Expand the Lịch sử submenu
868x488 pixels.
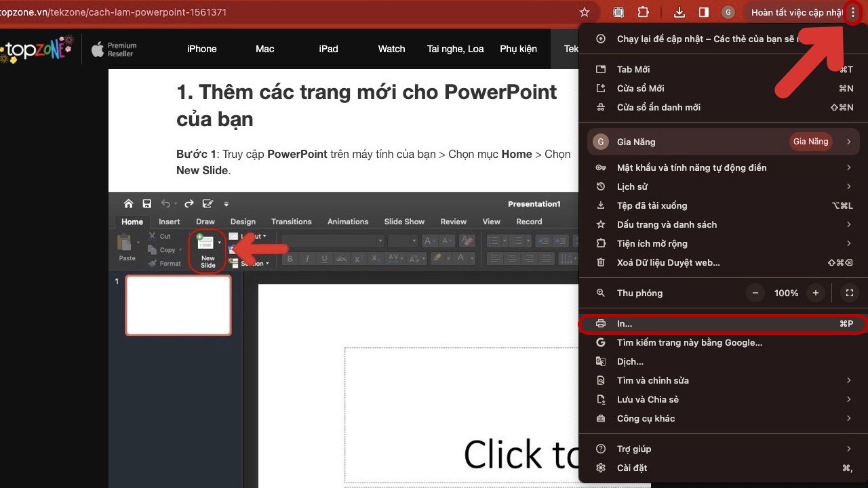point(724,186)
